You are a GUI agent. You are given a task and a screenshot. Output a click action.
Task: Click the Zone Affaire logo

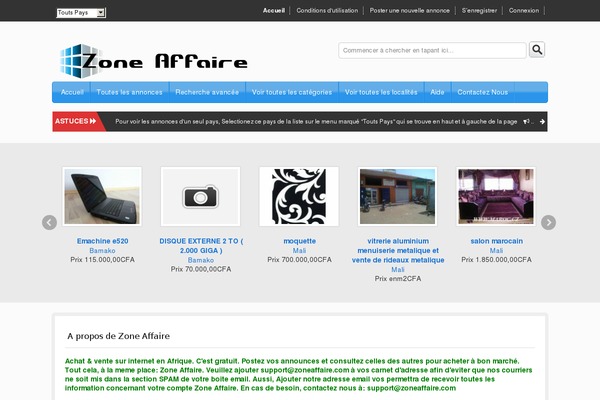click(x=153, y=60)
